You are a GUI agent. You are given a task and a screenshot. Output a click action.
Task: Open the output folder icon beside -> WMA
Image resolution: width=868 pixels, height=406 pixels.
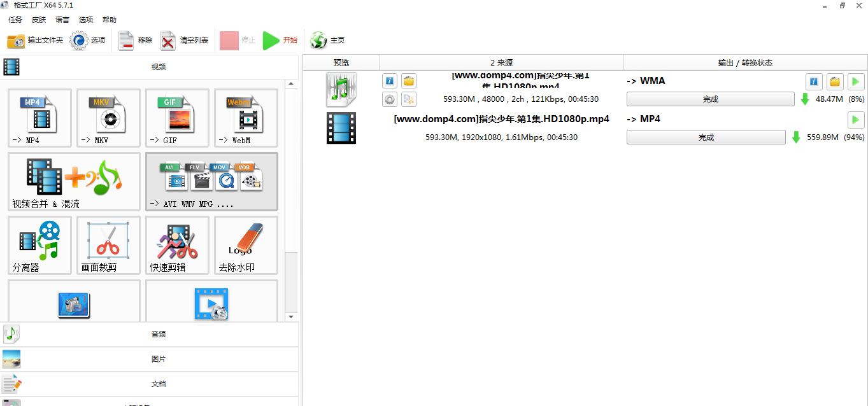tap(835, 81)
